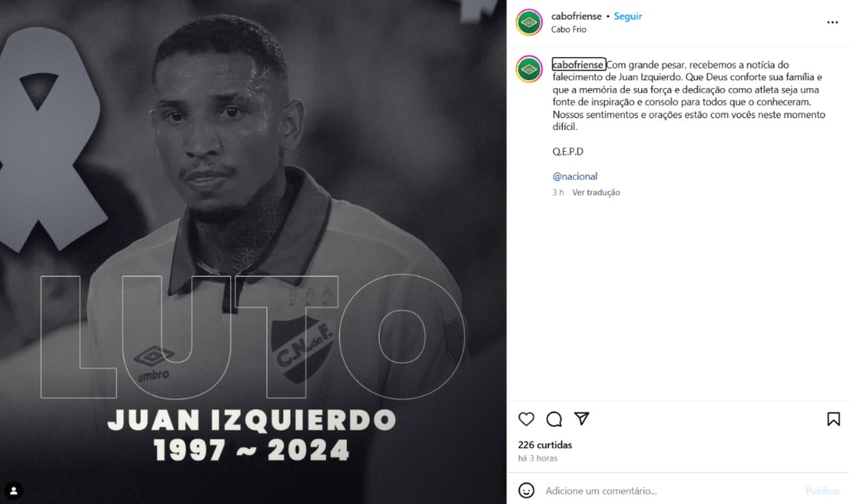Open the three-dot more options menu
The width and height of the screenshot is (849, 504).
click(x=832, y=23)
